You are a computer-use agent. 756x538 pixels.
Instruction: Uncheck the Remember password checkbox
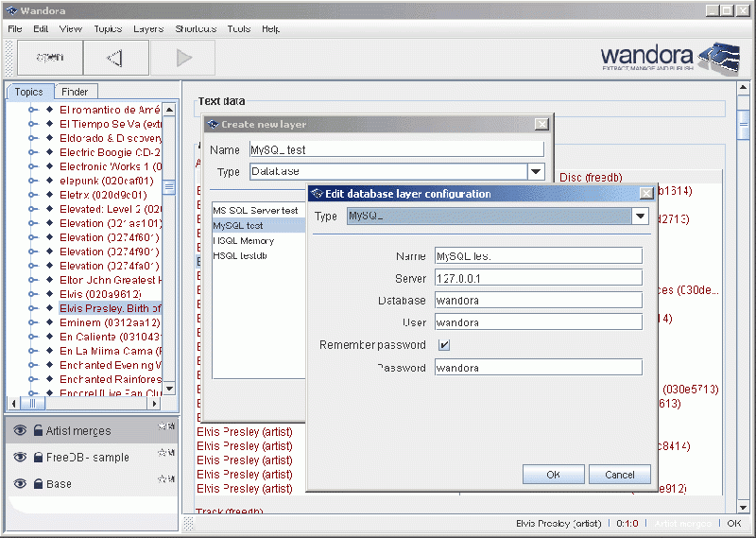(x=444, y=345)
